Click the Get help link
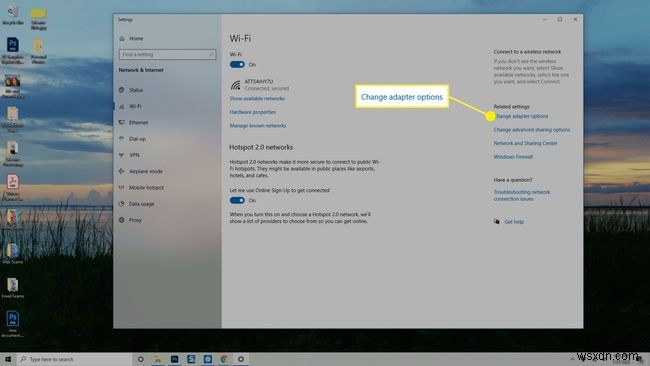Viewport: 650px width, 366px height. 514,222
